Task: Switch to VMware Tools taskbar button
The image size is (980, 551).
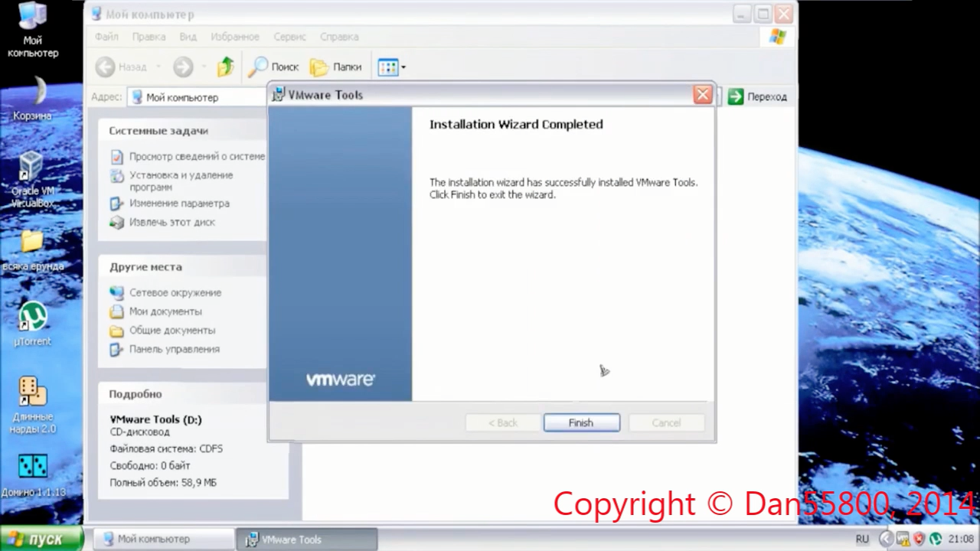Action: click(306, 539)
